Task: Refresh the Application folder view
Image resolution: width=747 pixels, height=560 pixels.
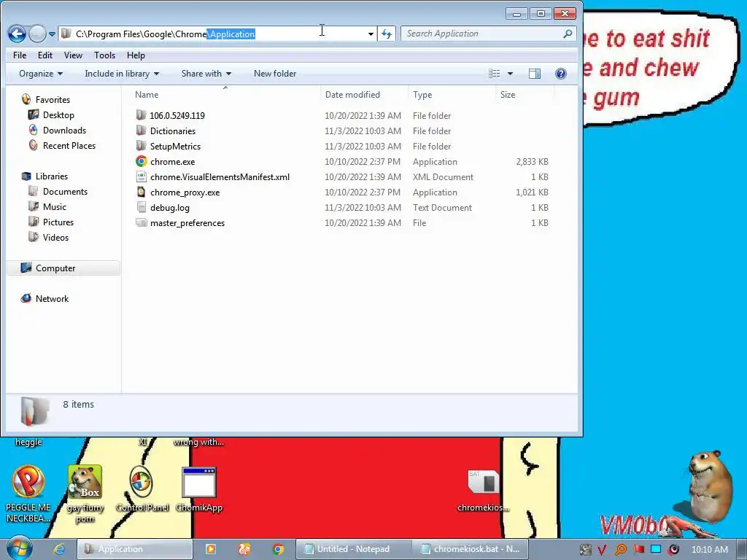Action: pyautogui.click(x=387, y=34)
